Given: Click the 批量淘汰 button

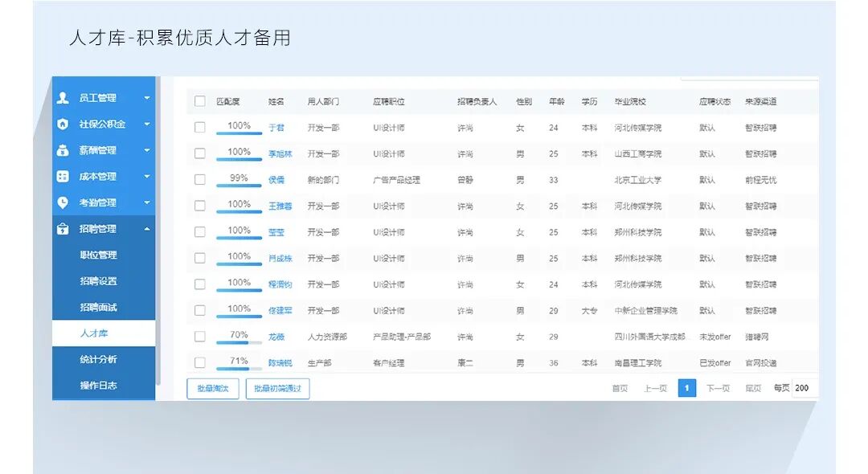Looking at the screenshot, I should click(212, 388).
